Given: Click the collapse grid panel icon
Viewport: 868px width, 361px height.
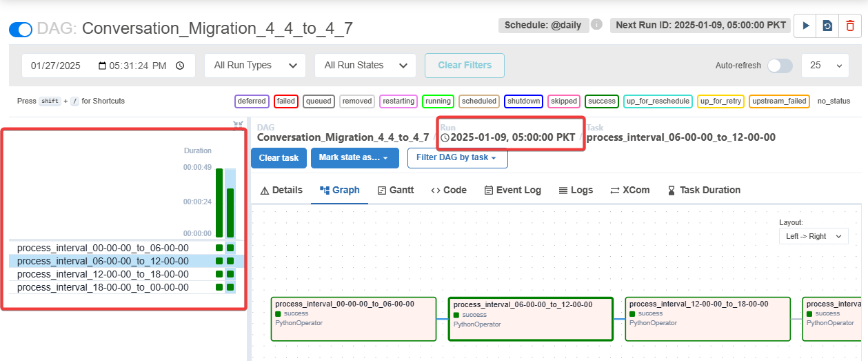Looking at the screenshot, I should click(238, 125).
